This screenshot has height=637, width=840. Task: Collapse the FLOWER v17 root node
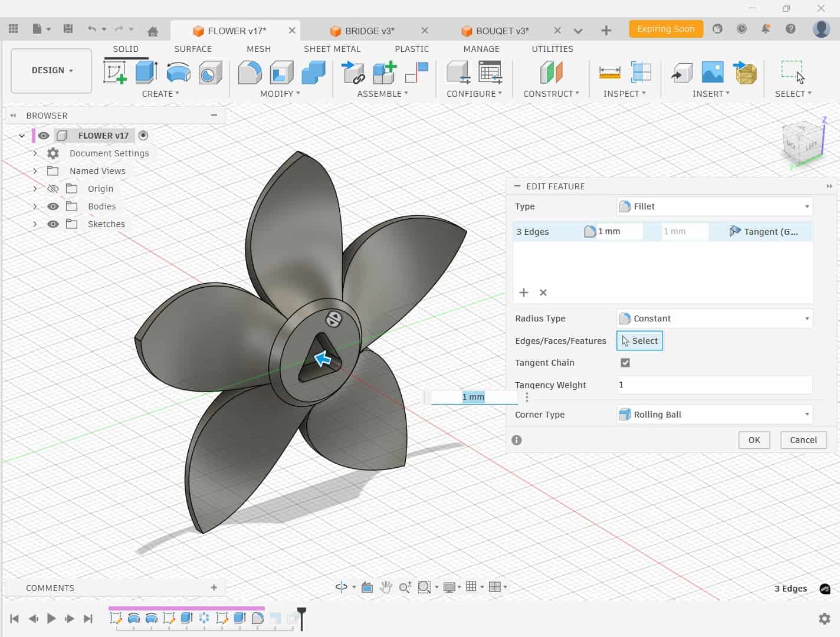22,136
